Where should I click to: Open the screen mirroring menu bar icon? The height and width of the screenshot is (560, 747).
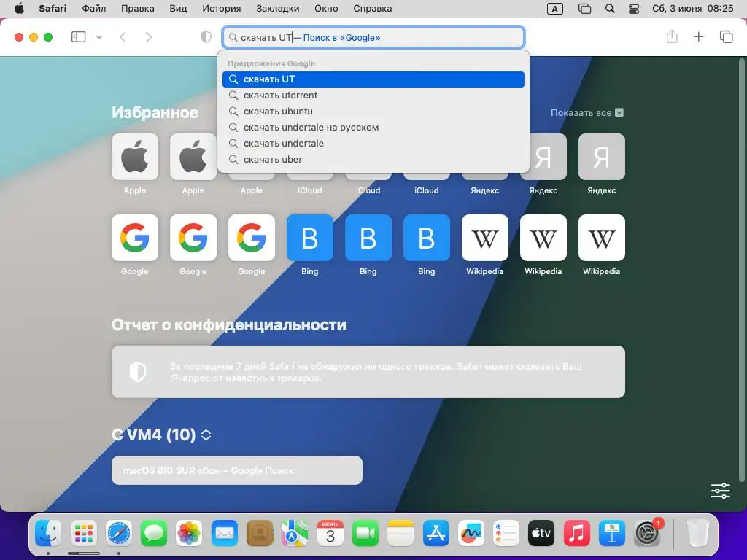point(584,9)
